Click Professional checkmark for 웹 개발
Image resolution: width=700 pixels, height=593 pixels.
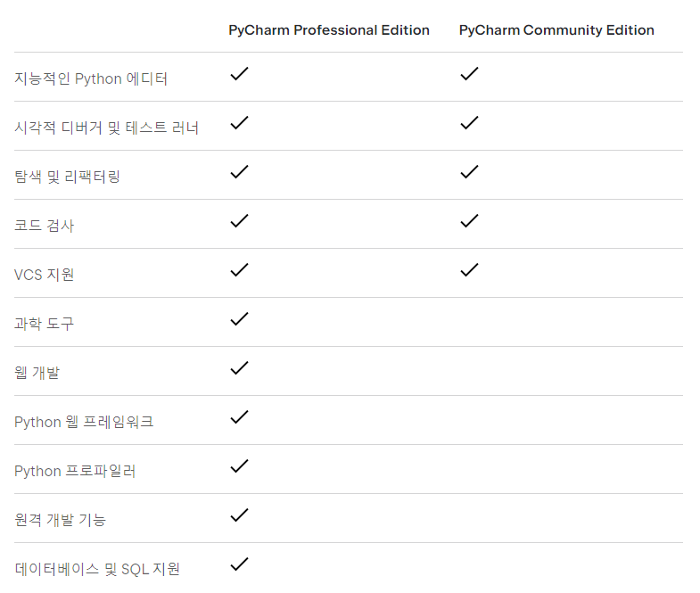coord(239,368)
